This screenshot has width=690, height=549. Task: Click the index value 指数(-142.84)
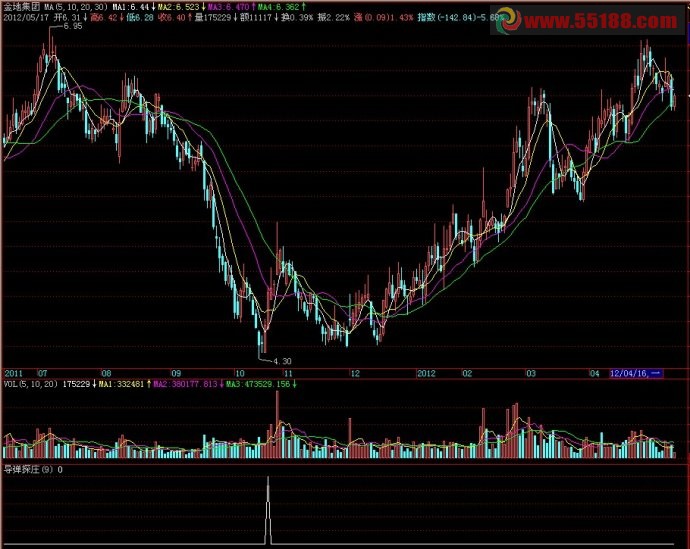coord(448,18)
